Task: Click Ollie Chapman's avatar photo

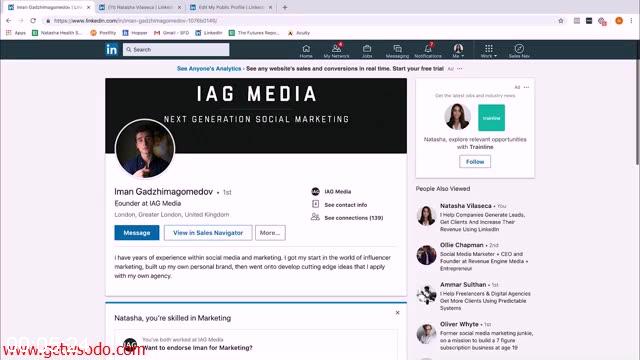Action: click(x=426, y=255)
